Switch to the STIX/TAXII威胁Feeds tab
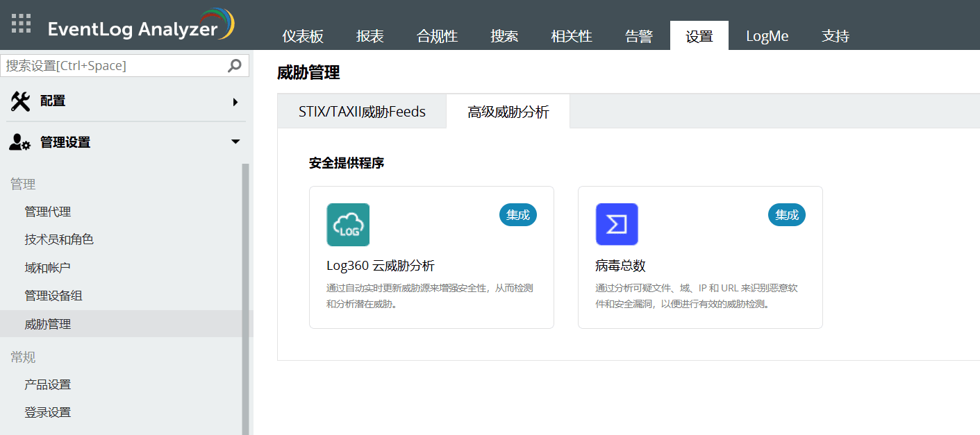 click(x=362, y=111)
